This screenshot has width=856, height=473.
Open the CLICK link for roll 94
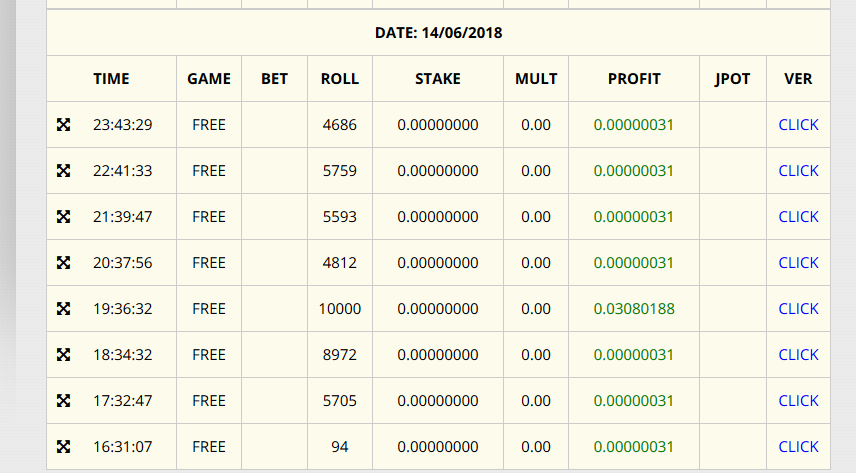click(x=798, y=447)
